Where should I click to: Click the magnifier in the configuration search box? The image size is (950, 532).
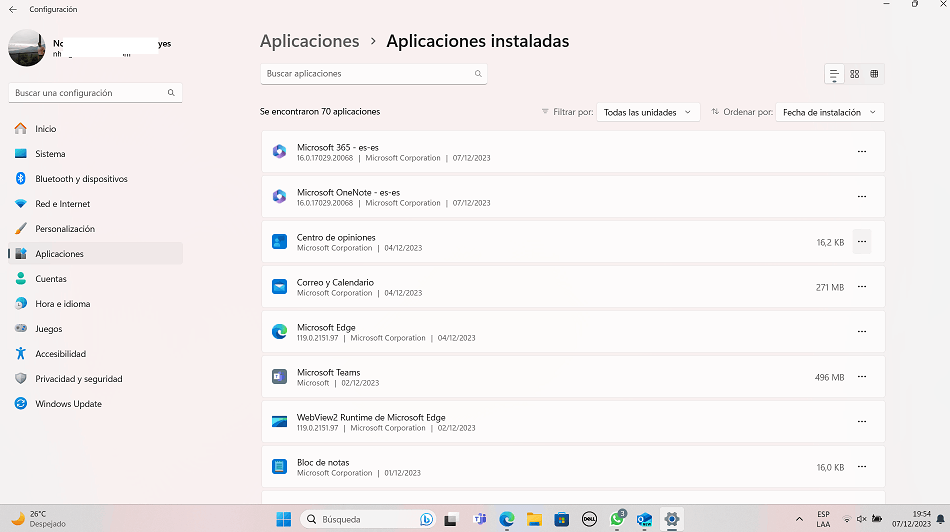click(171, 93)
